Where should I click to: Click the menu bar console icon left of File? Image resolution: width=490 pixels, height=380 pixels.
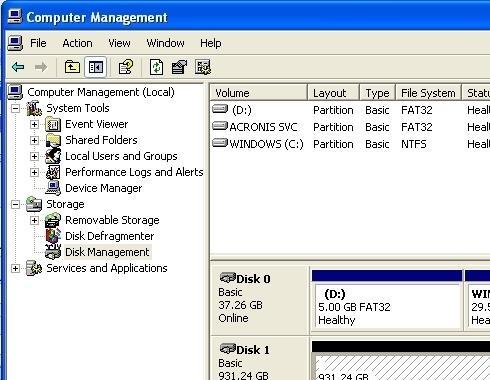click(15, 43)
